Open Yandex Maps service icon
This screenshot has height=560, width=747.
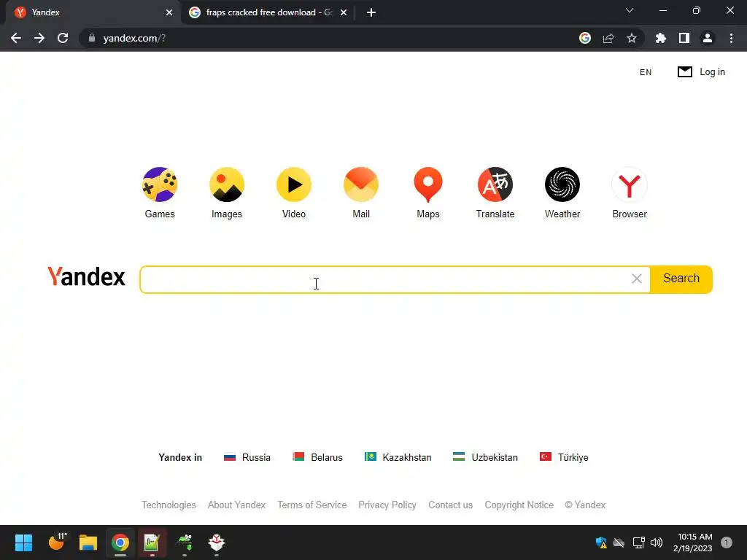coord(428,184)
